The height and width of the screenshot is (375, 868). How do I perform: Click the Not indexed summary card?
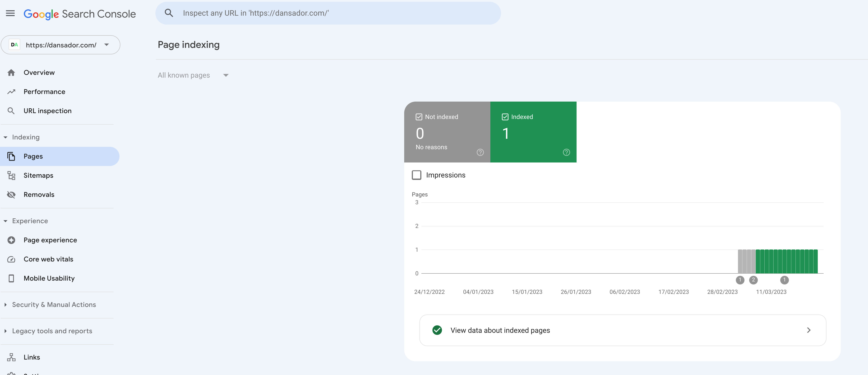click(447, 132)
